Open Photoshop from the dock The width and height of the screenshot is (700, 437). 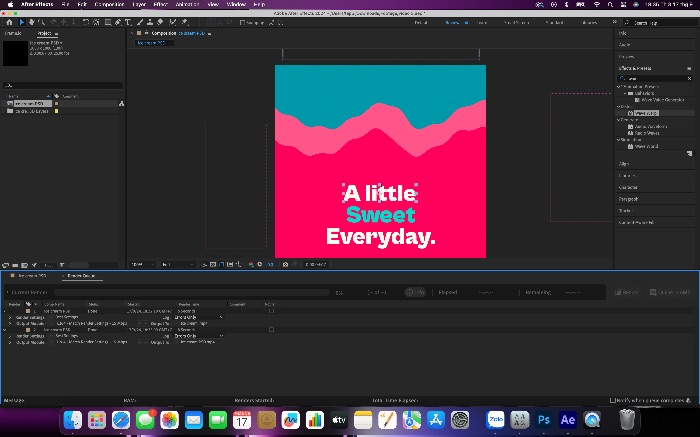coord(543,420)
